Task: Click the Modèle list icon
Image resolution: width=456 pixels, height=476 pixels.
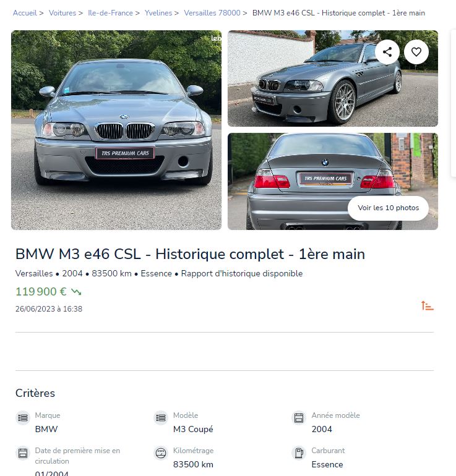Action: click(x=161, y=418)
